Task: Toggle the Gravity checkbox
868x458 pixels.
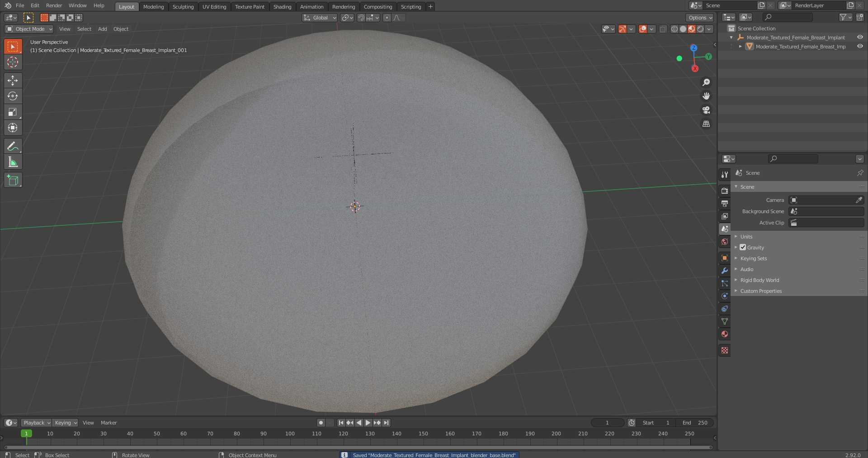Action: click(743, 247)
